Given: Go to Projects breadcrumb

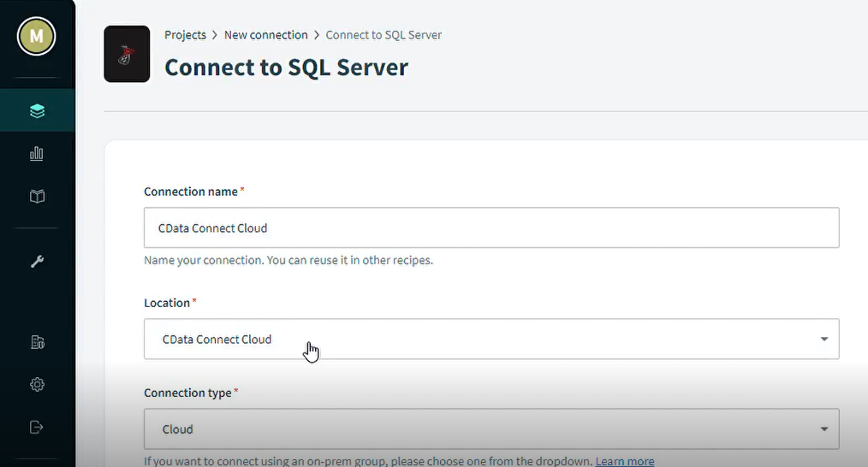Looking at the screenshot, I should click(185, 35).
